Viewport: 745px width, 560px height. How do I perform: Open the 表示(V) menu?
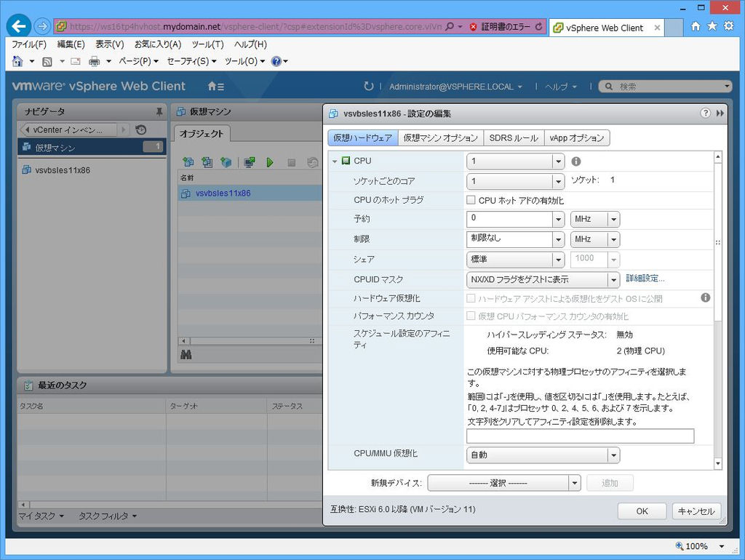click(110, 44)
